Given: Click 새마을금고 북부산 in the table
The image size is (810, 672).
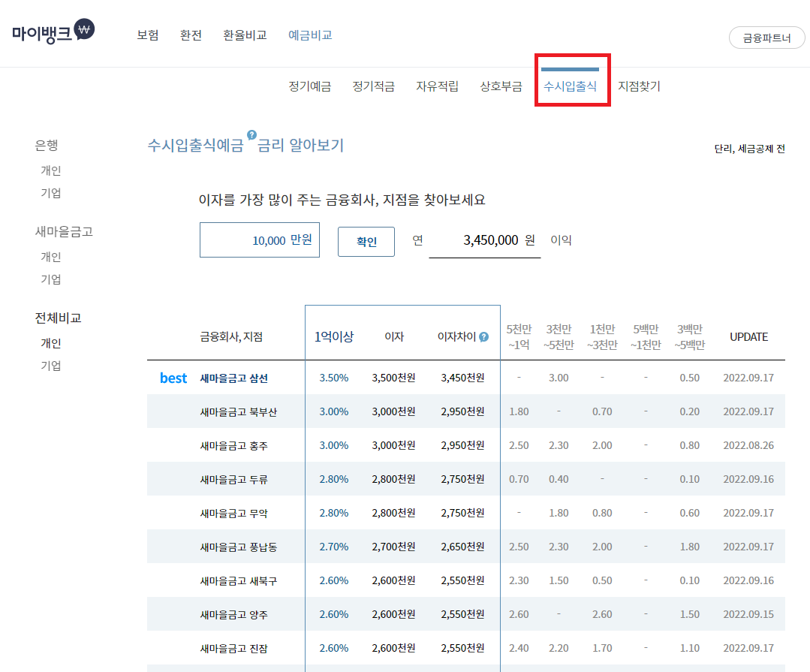Looking at the screenshot, I should coord(239,411).
